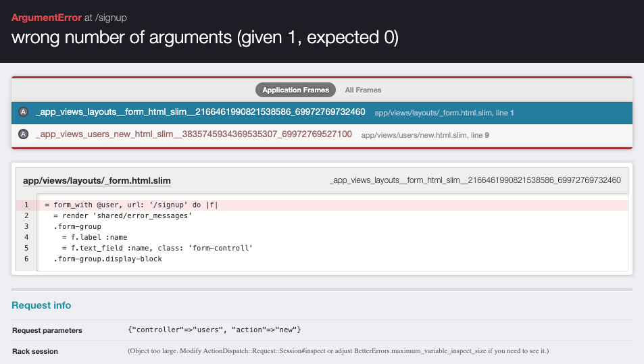Click the .form-group.display-block code line
Screen dimensions: 644x364
pos(108,259)
